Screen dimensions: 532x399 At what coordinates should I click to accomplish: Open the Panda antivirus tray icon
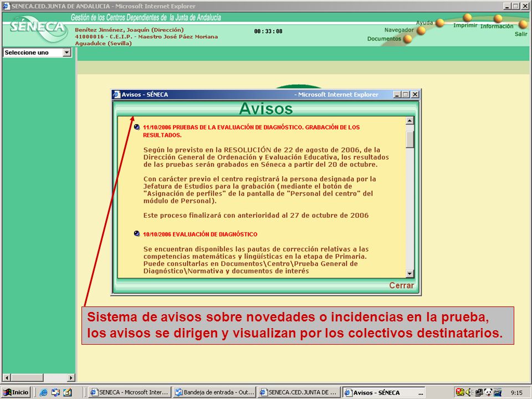[488, 392]
